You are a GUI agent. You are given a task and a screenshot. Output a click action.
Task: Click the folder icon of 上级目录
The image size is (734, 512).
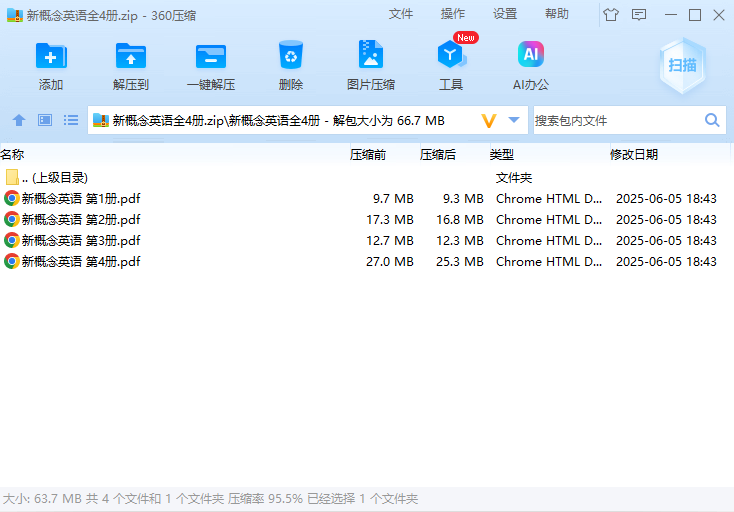[12, 177]
